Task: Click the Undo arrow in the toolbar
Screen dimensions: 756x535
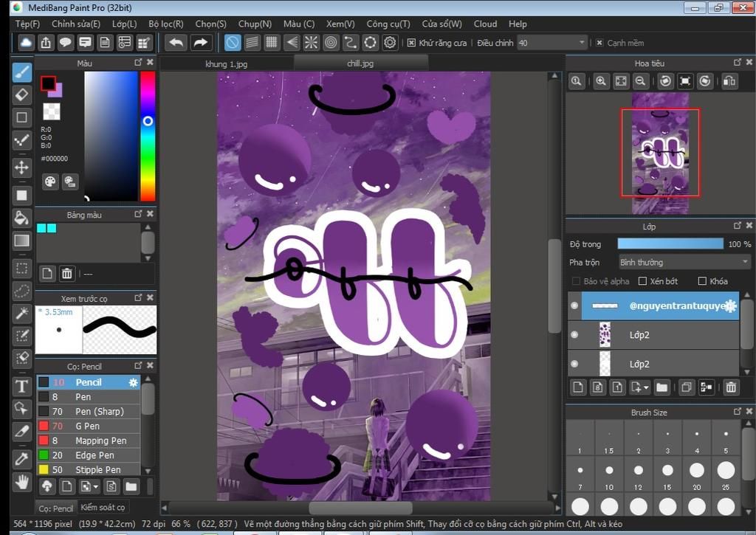Action: pyautogui.click(x=176, y=42)
